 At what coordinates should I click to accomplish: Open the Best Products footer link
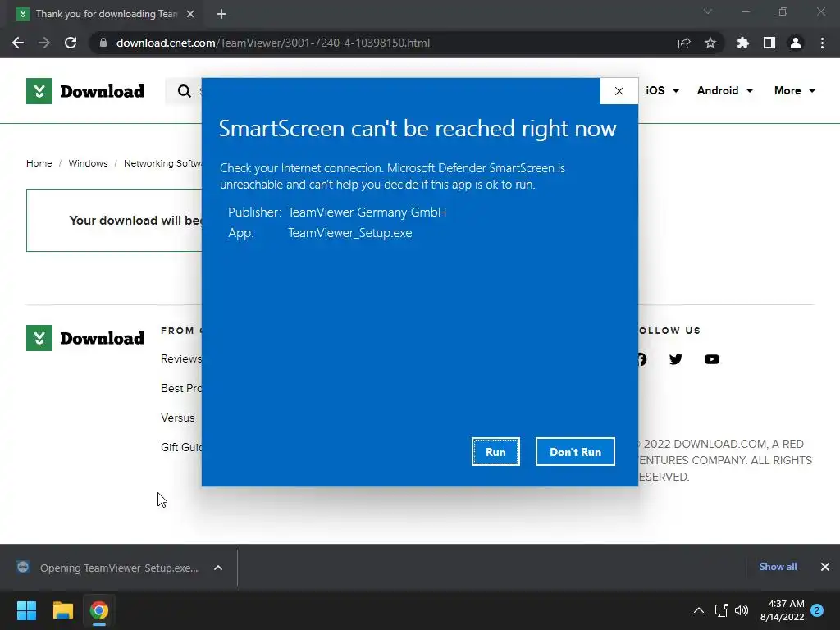181,388
